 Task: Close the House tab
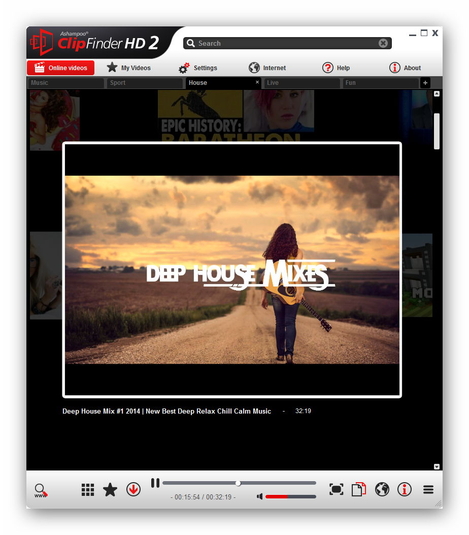(x=257, y=82)
